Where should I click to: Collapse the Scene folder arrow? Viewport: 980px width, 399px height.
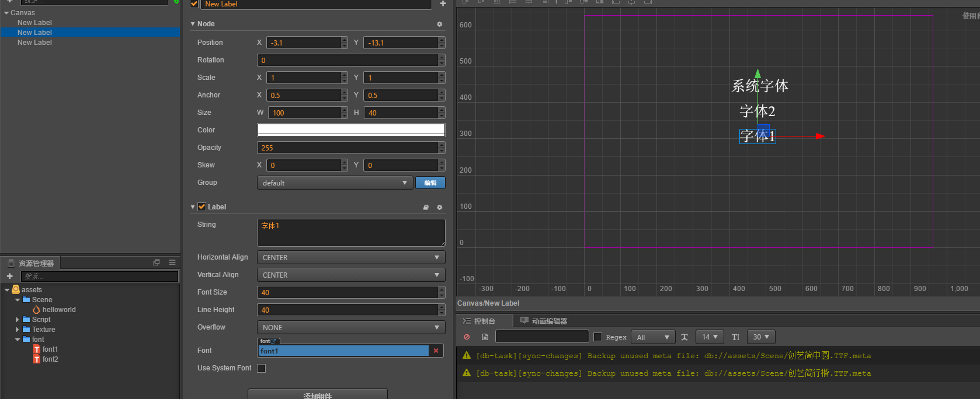pos(18,300)
